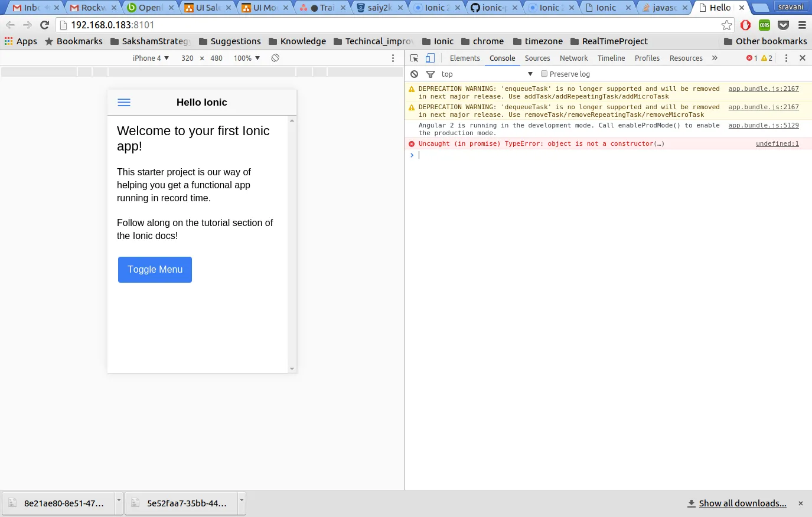
Task: Open the Sources panel
Action: (x=537, y=58)
